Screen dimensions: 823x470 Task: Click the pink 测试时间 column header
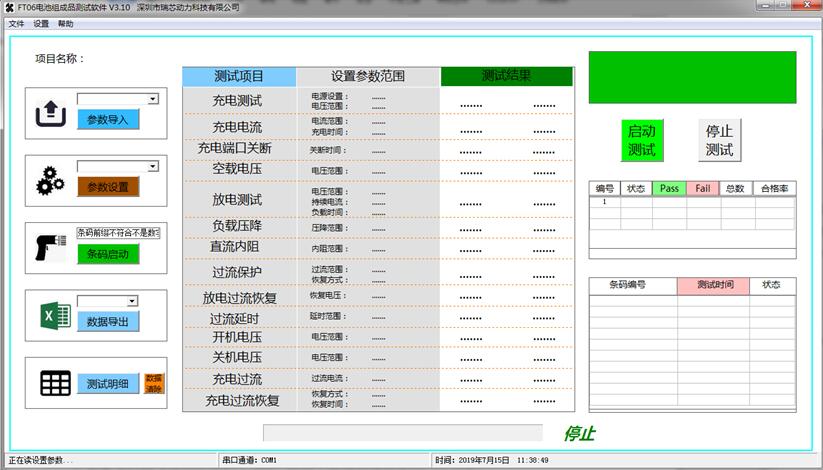[713, 285]
